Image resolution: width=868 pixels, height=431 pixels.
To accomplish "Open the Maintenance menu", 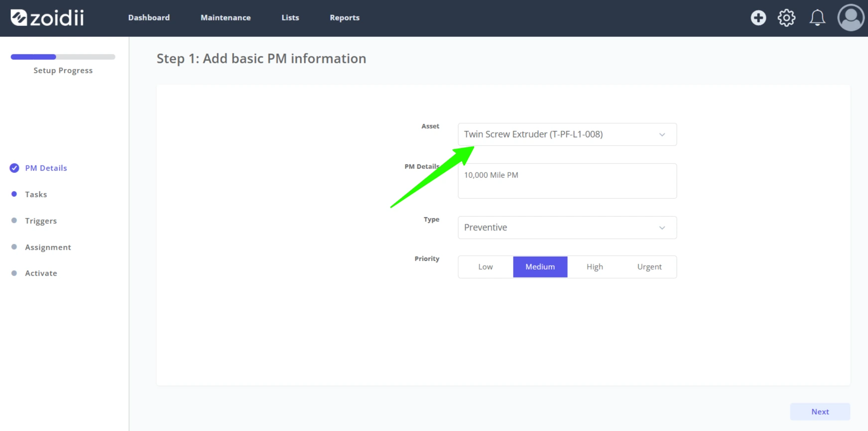I will pyautogui.click(x=226, y=17).
